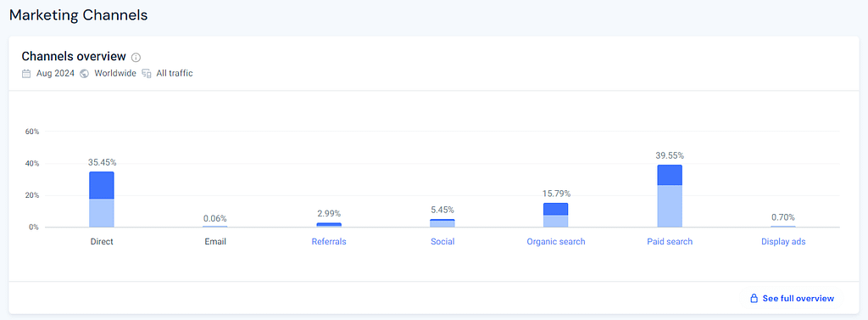Open the Organic search channel link

[556, 242]
